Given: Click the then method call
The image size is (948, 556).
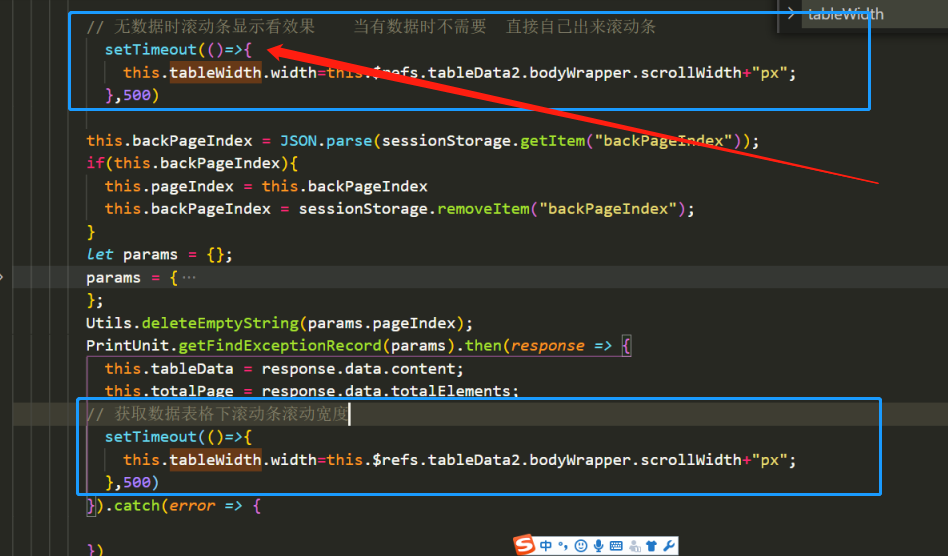Looking at the screenshot, I should 483,346.
